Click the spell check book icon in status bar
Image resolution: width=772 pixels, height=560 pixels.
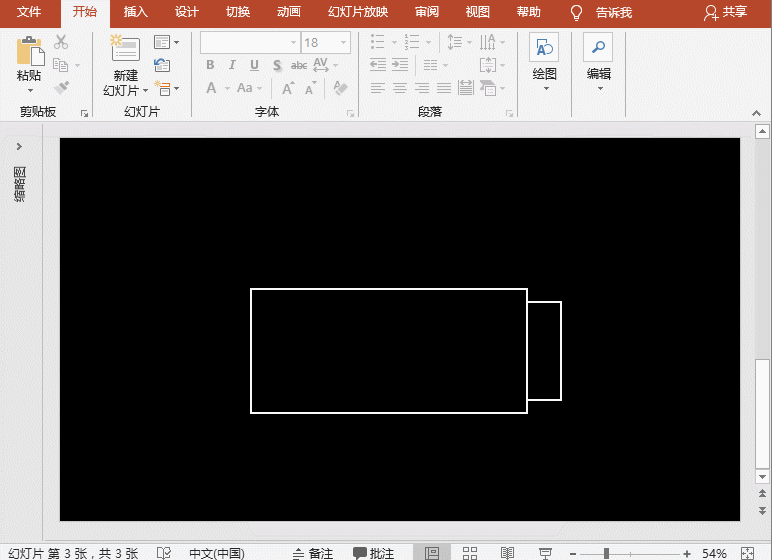point(163,553)
